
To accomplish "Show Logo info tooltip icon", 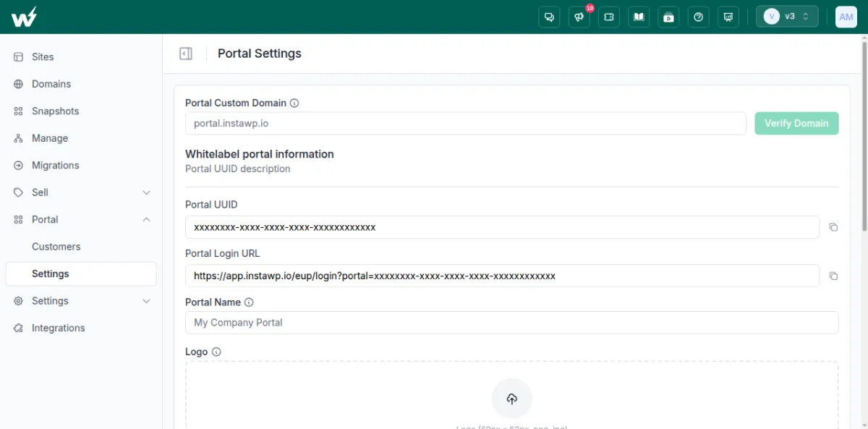I will coord(216,352).
